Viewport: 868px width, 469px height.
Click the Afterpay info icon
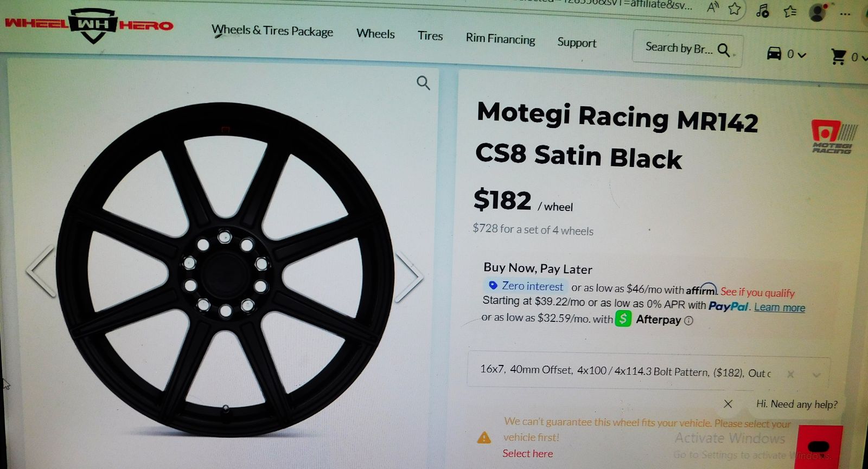click(689, 320)
